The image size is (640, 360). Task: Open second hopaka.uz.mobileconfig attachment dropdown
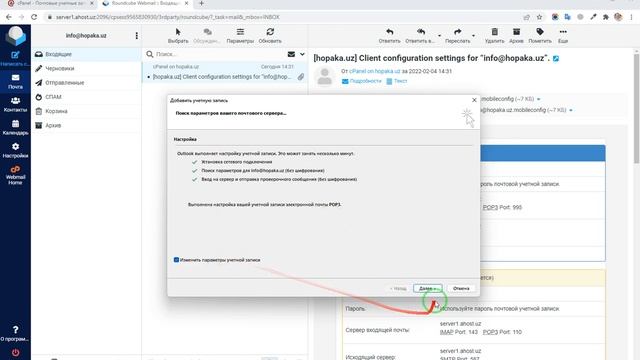tap(571, 110)
